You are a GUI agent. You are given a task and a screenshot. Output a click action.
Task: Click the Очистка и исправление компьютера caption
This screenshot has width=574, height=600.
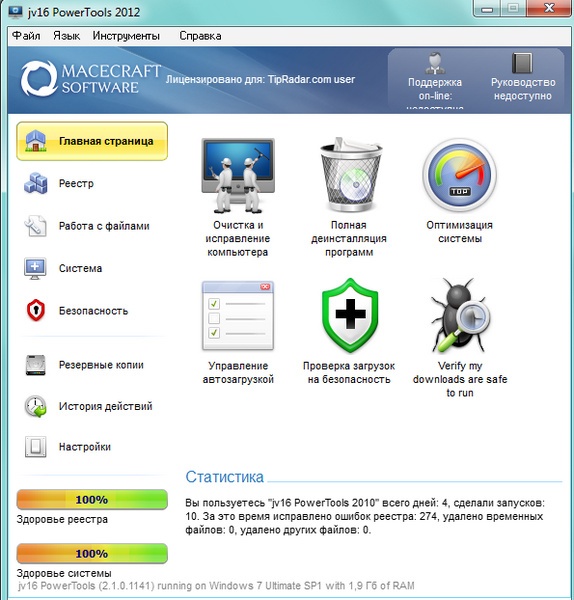pos(238,238)
